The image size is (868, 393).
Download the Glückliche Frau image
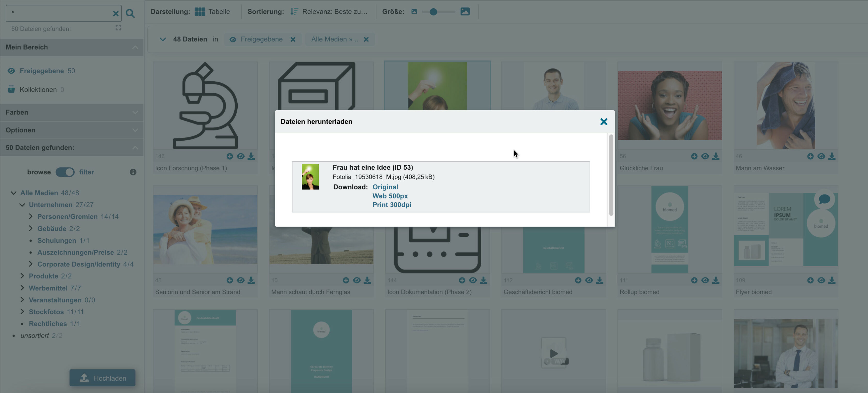pyautogui.click(x=716, y=156)
